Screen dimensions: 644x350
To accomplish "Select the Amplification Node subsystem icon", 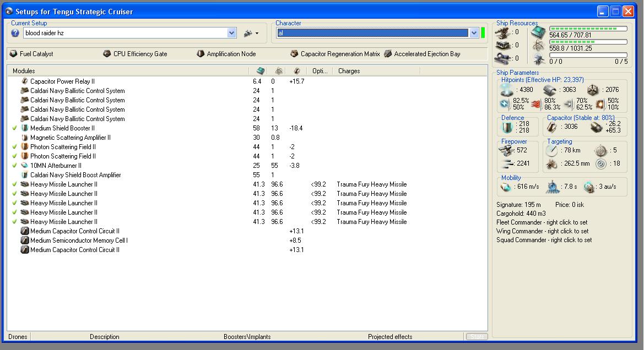I will (201, 54).
